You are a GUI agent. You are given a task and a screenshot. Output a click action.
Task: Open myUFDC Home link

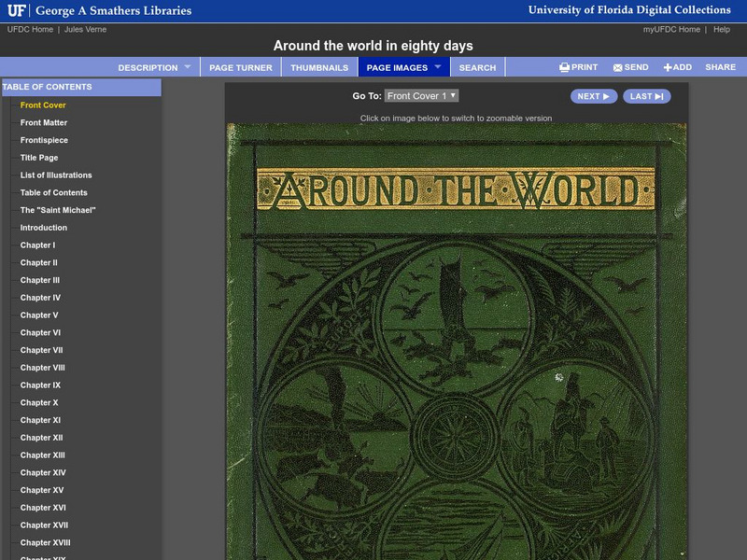[671, 30]
